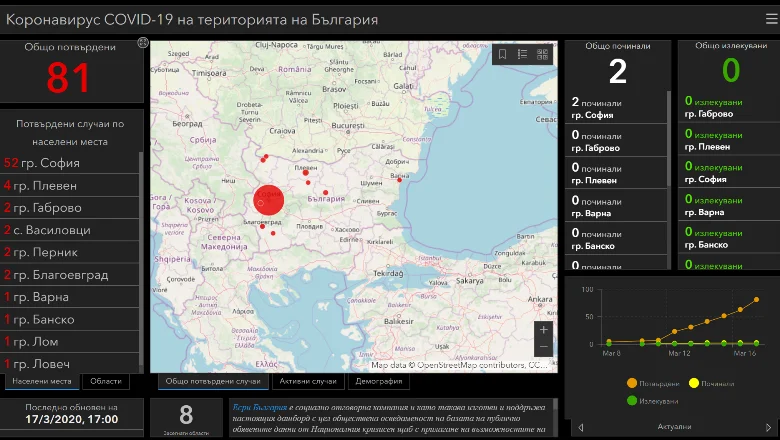780x440 pixels.
Task: Toggle Починали yellow legend series
Action: [x=711, y=383]
